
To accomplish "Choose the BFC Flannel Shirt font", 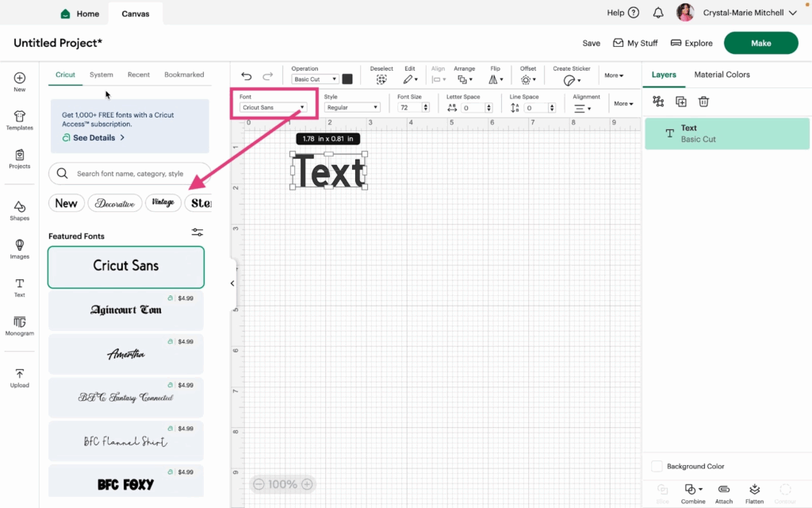I will tap(126, 441).
